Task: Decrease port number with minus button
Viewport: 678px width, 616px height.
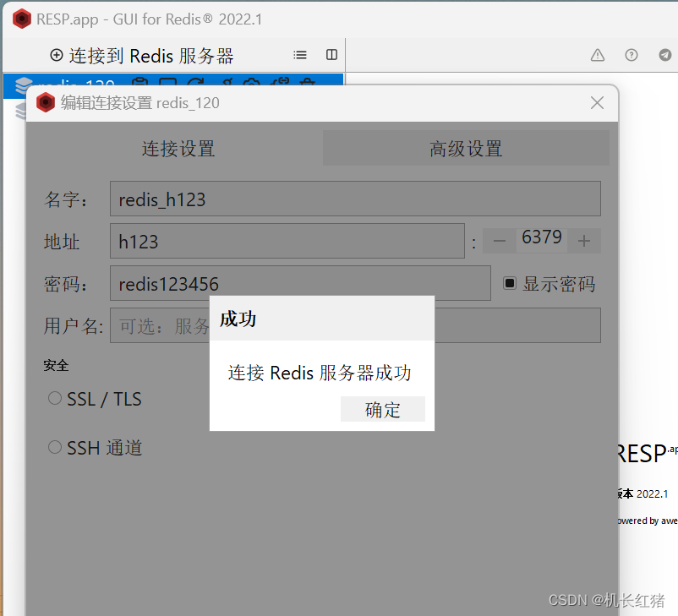Action: (500, 241)
